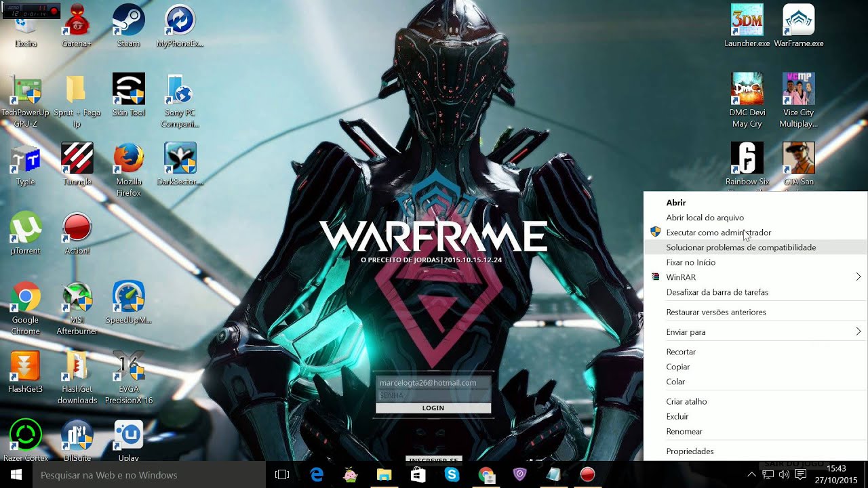
Task: Click the Pesquisar na Web search box
Action: point(149,474)
